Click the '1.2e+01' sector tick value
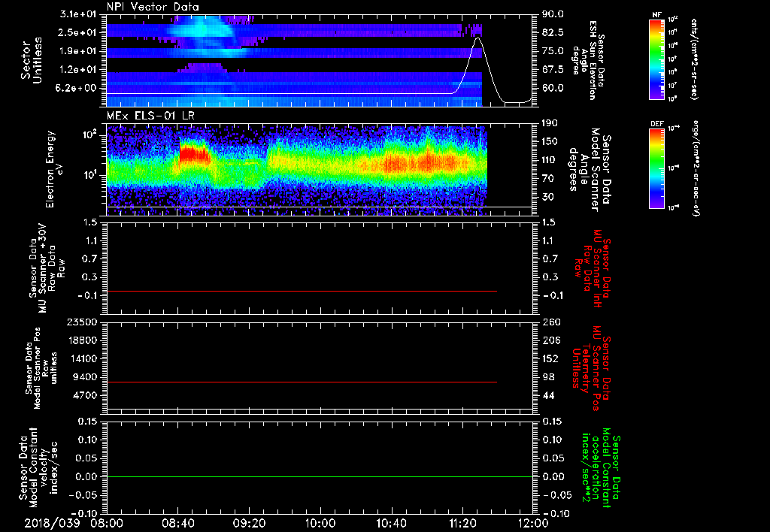This screenshot has height=532, width=770. tap(78, 70)
